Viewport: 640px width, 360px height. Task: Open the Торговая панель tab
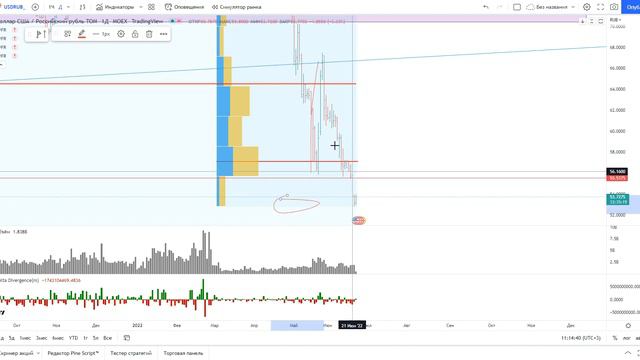point(183,353)
